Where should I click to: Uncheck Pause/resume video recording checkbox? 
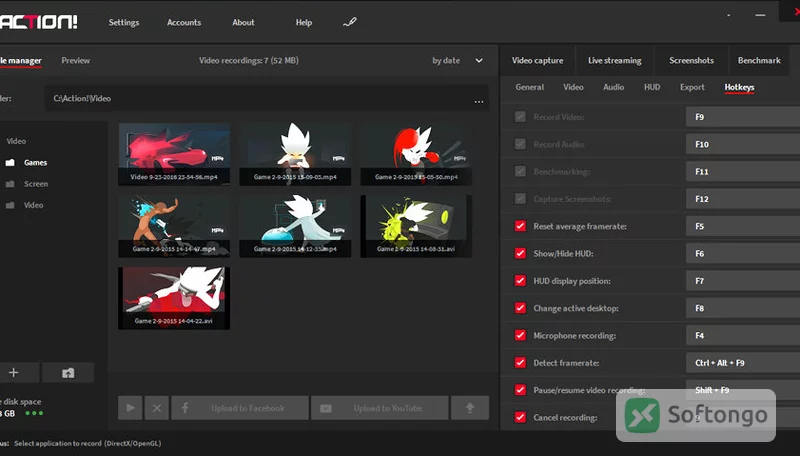tap(520, 390)
